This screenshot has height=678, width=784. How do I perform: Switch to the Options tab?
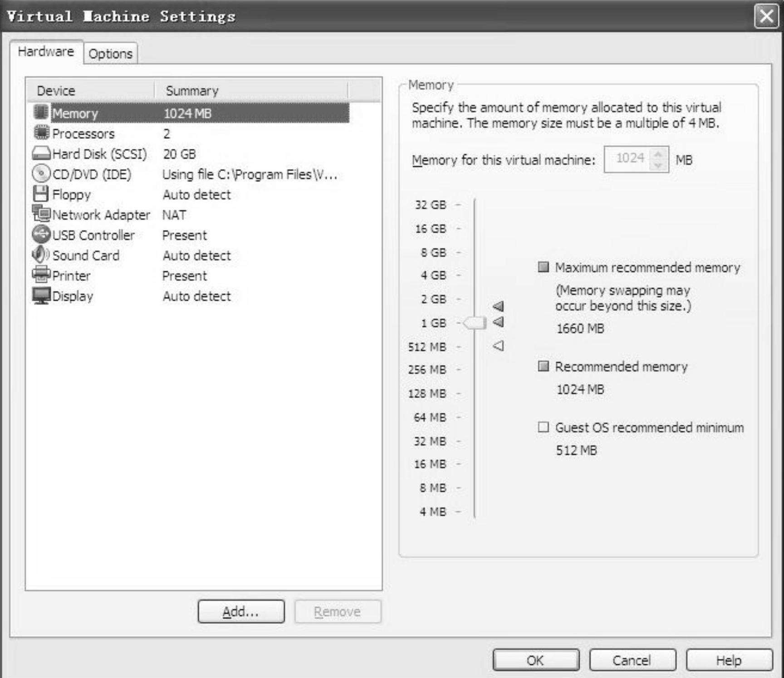point(110,54)
